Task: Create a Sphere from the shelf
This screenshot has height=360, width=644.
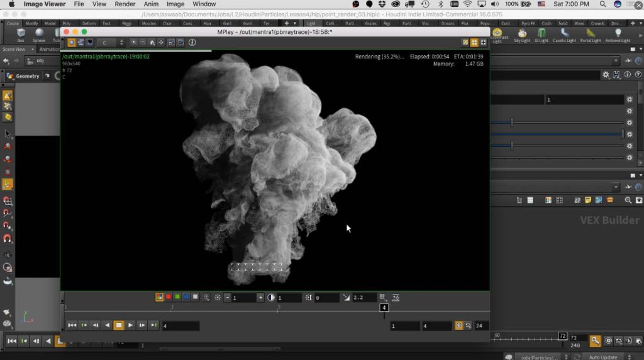Action: point(39,35)
